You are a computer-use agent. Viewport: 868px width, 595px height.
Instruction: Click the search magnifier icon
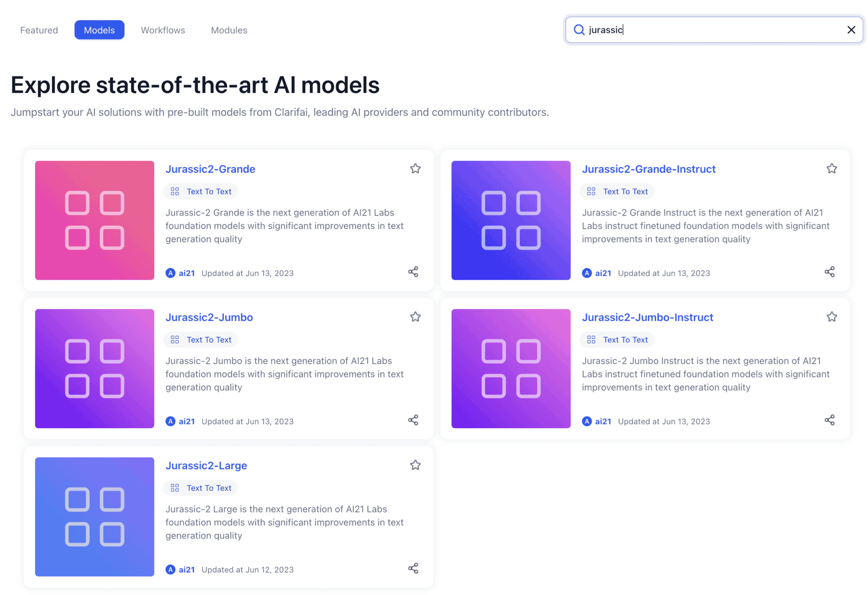[x=579, y=30]
